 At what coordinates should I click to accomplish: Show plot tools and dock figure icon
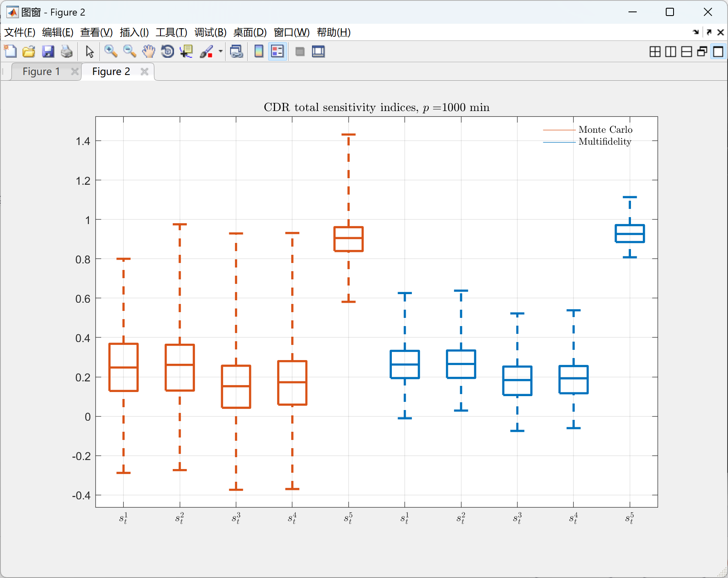pyautogui.click(x=318, y=52)
